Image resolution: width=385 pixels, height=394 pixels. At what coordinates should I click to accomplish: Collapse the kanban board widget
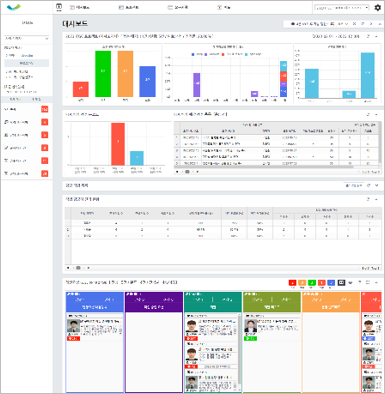click(376, 282)
